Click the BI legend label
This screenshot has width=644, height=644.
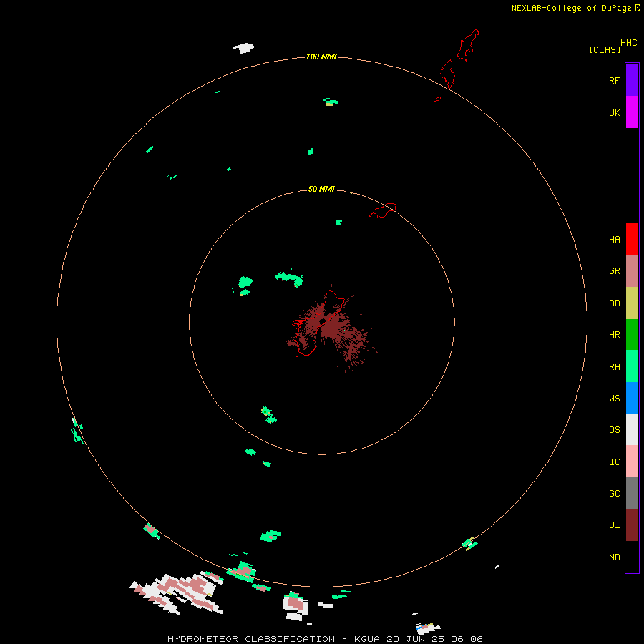(614, 525)
